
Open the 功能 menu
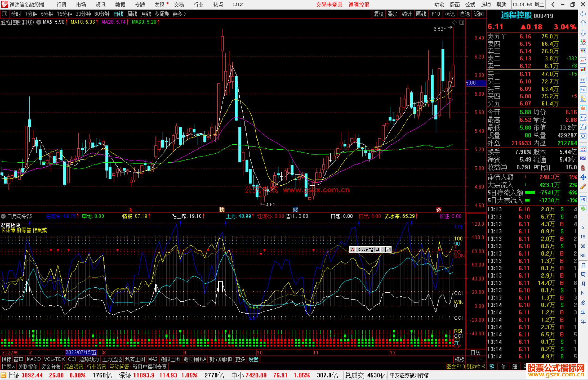pyautogui.click(x=439, y=5)
